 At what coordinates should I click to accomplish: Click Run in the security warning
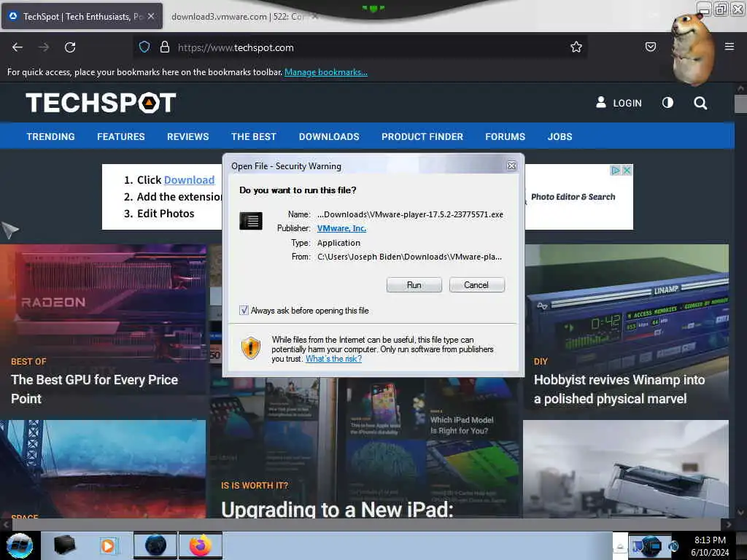click(414, 285)
